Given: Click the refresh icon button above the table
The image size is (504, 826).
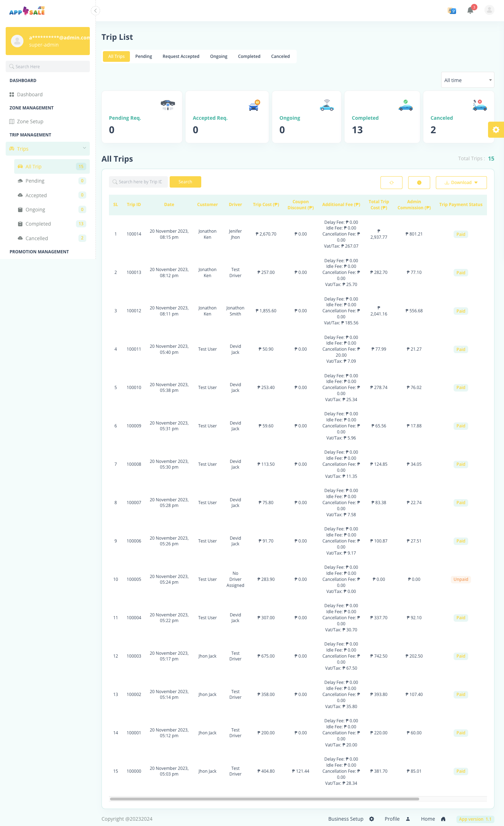Looking at the screenshot, I should 391,183.
